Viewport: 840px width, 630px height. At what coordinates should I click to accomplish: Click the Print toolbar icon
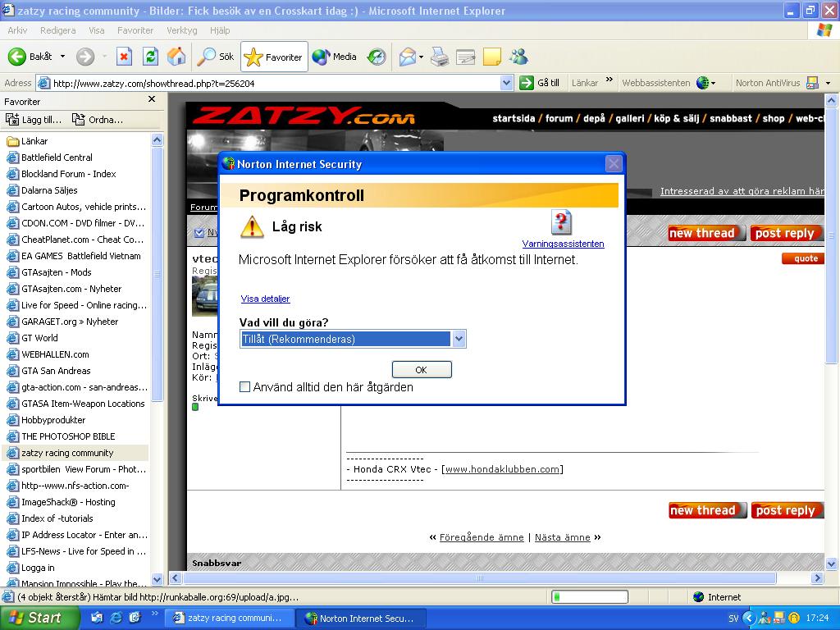(440, 57)
